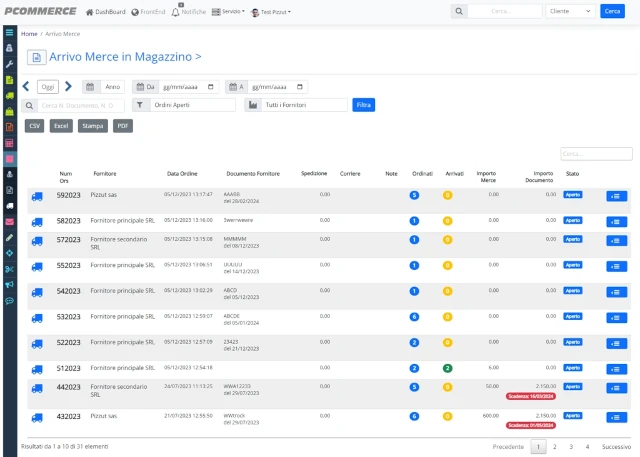Open the action menu for order 442023

(x=616, y=388)
